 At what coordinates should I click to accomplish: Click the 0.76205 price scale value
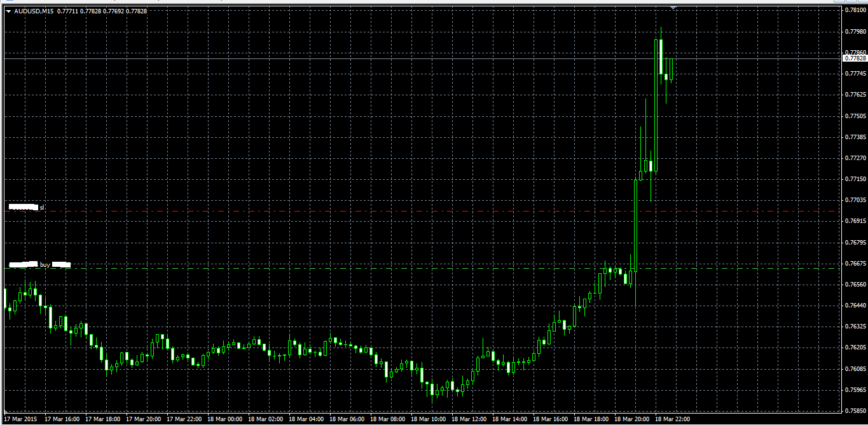tap(856, 347)
